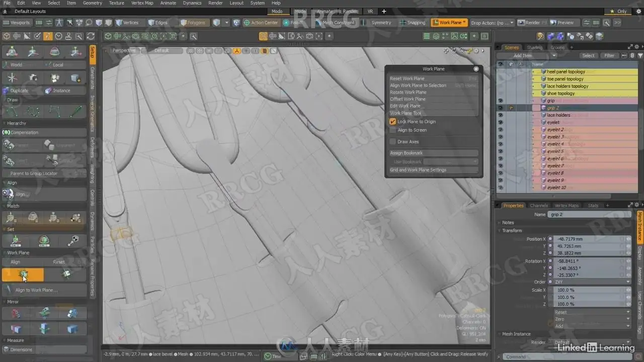Click the refresh arrows icon in left toolbar
The height and width of the screenshot is (362, 644).
point(91,36)
